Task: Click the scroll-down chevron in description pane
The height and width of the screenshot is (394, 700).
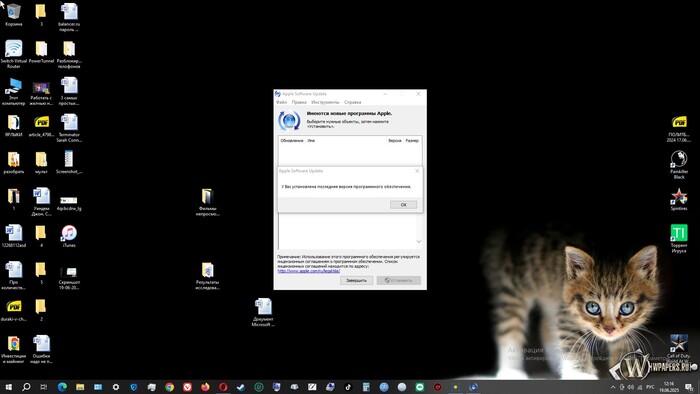Action: coord(418,241)
